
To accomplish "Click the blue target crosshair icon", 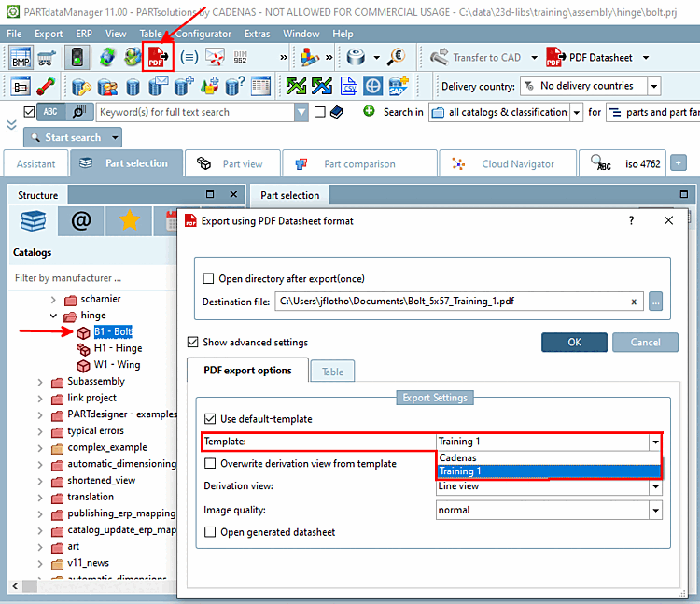I will [x=372, y=86].
